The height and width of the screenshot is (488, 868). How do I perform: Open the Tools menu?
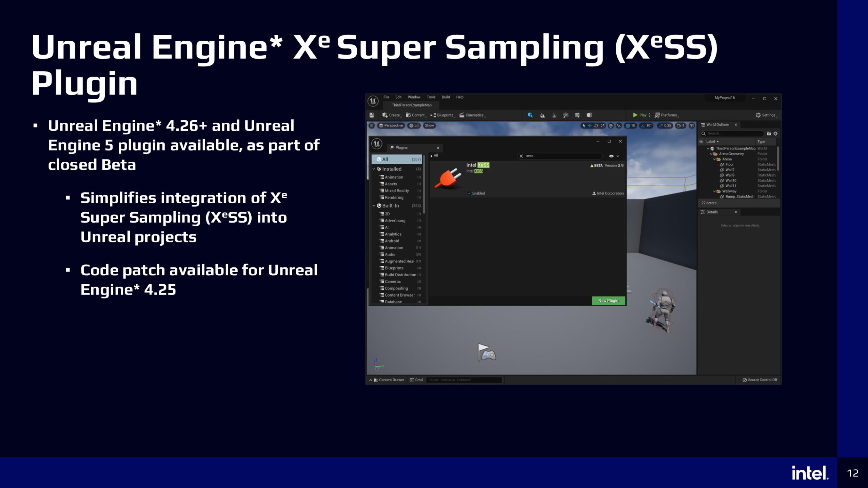tap(431, 97)
